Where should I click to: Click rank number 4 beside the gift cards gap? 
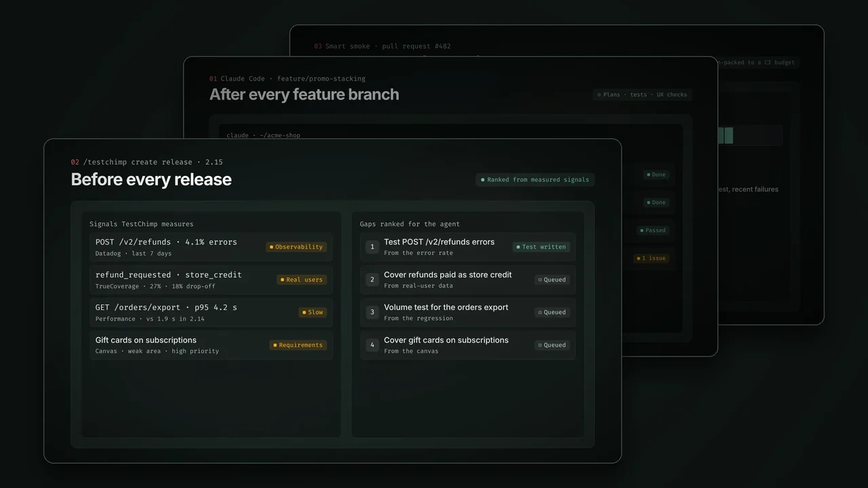coord(372,345)
